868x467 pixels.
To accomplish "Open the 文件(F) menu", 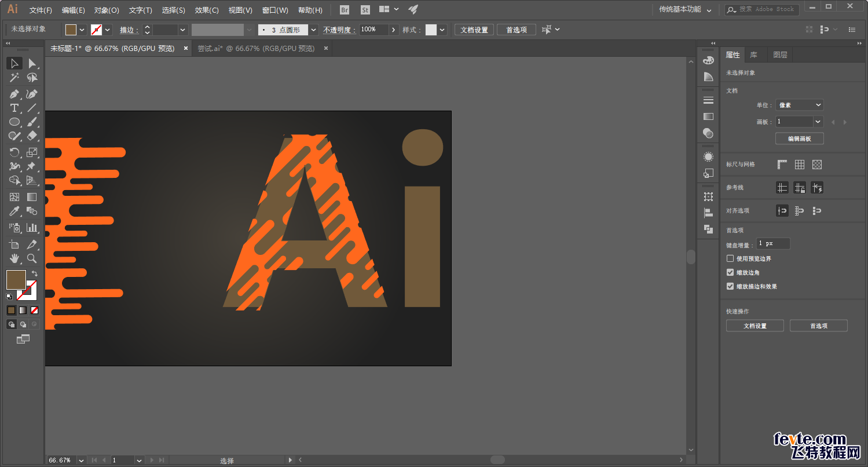I will pyautogui.click(x=41, y=10).
